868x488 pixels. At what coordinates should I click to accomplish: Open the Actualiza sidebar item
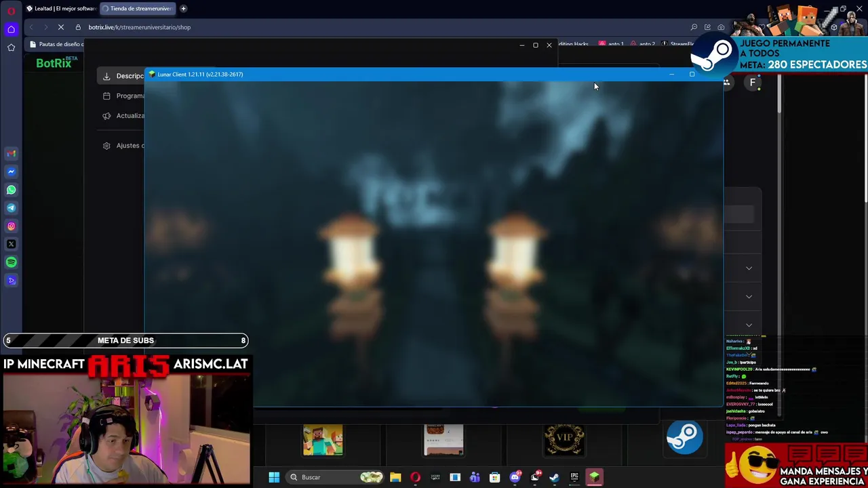point(123,116)
